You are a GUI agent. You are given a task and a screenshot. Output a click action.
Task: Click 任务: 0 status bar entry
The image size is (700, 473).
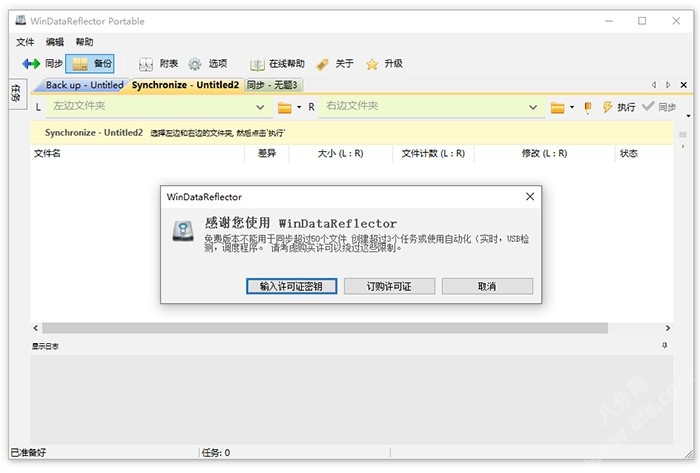(216, 452)
